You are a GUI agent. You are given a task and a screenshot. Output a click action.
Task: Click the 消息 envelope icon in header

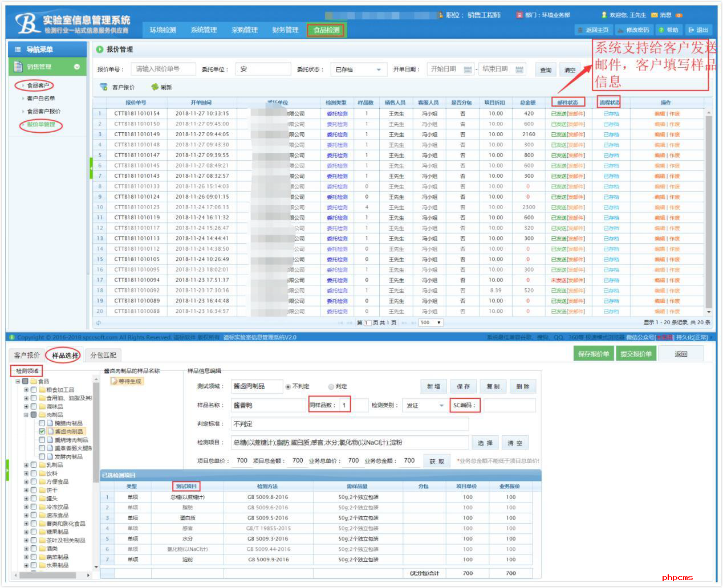click(655, 15)
